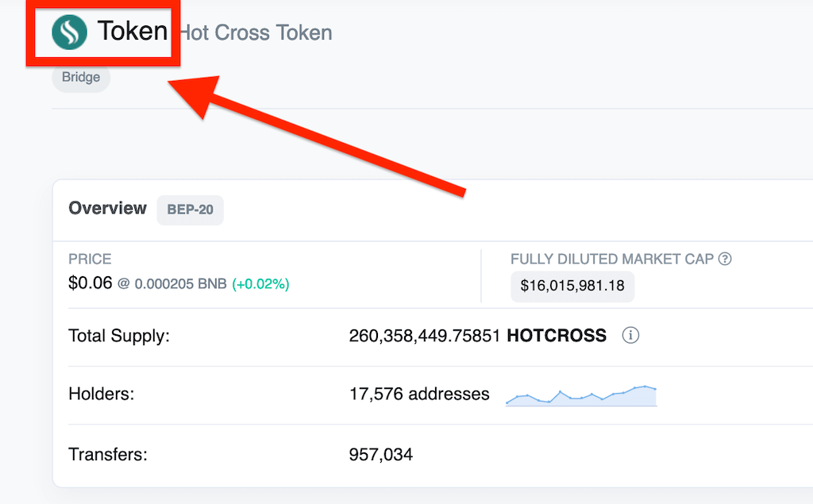The width and height of the screenshot is (813, 504).
Task: Click the BEP-20 badge
Action: point(191,210)
